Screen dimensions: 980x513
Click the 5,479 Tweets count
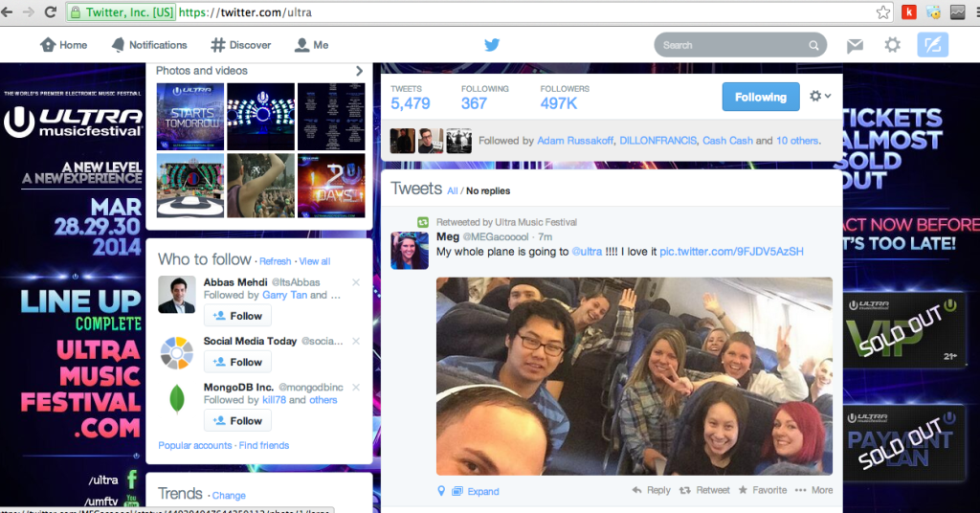click(410, 98)
